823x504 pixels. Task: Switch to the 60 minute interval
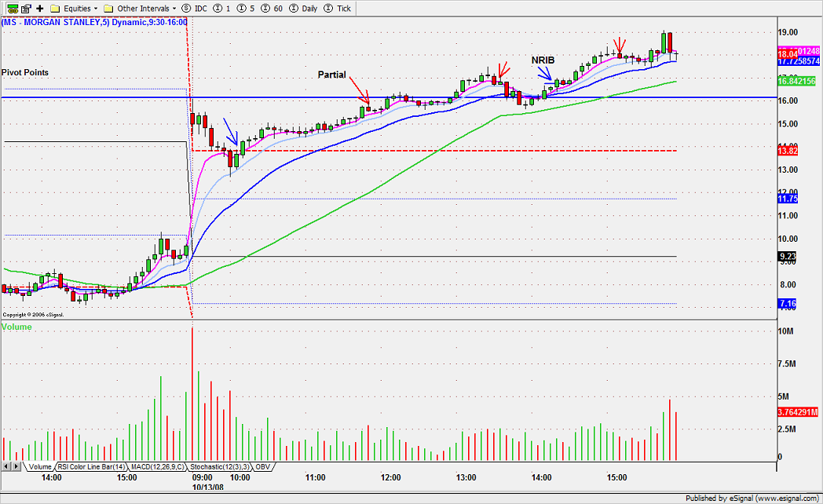click(x=271, y=9)
